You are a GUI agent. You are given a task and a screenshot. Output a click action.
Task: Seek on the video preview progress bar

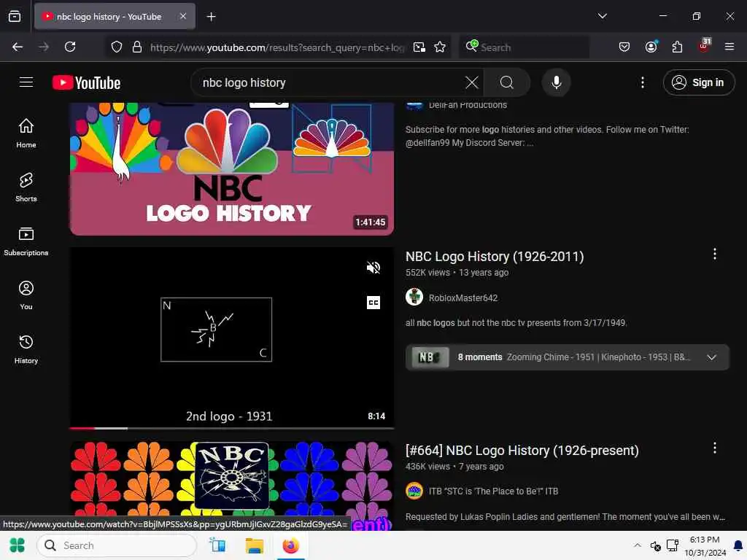(x=231, y=428)
